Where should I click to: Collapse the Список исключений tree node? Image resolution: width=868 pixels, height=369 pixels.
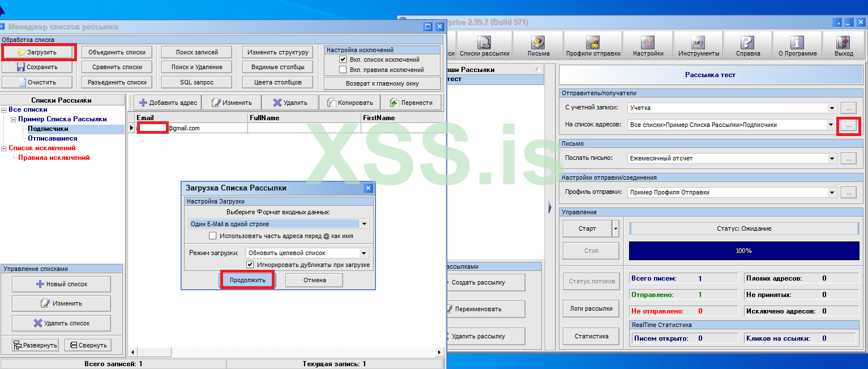(x=4, y=148)
